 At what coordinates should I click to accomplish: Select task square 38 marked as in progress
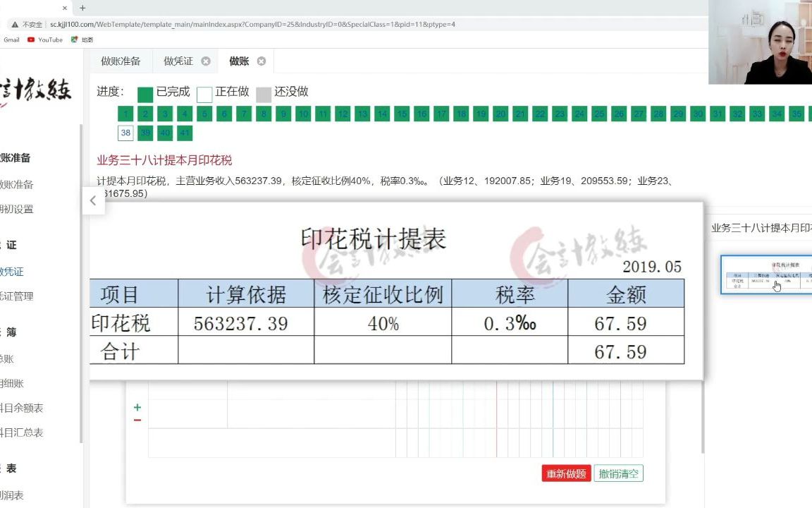125,133
